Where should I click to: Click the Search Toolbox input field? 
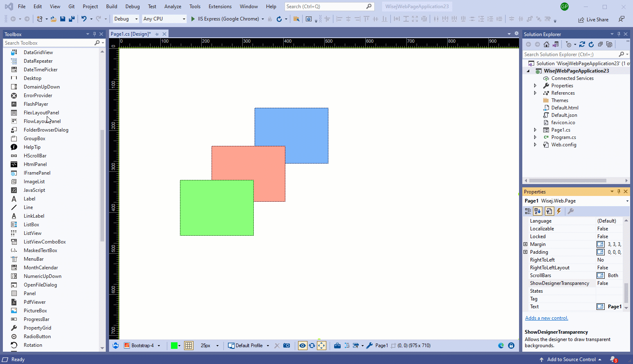[49, 43]
